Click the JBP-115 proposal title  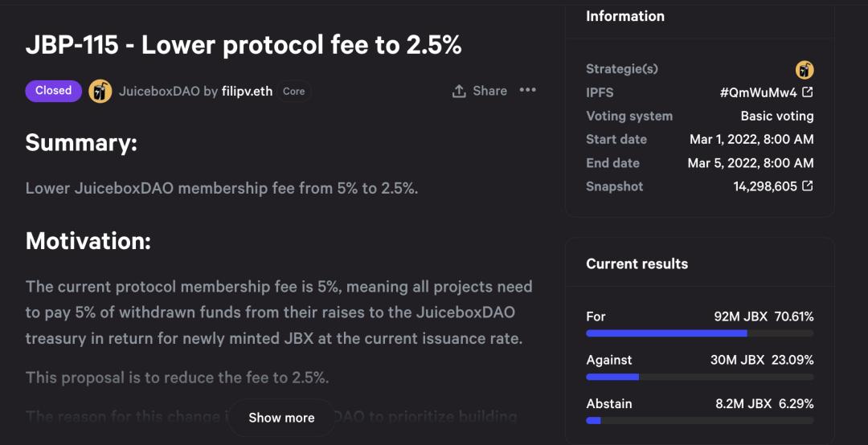pyautogui.click(x=244, y=45)
